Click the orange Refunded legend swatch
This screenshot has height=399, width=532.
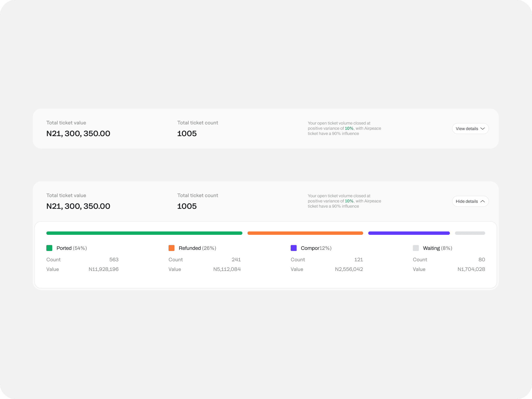tap(171, 248)
